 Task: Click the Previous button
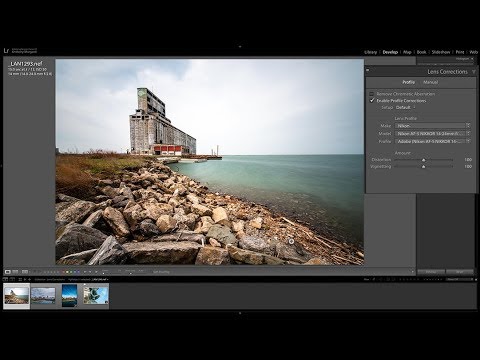pyautogui.click(x=431, y=272)
